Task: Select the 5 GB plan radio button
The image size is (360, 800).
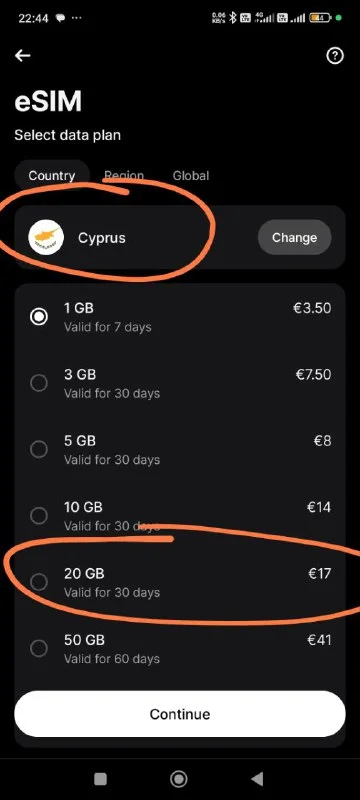Action: [39, 449]
